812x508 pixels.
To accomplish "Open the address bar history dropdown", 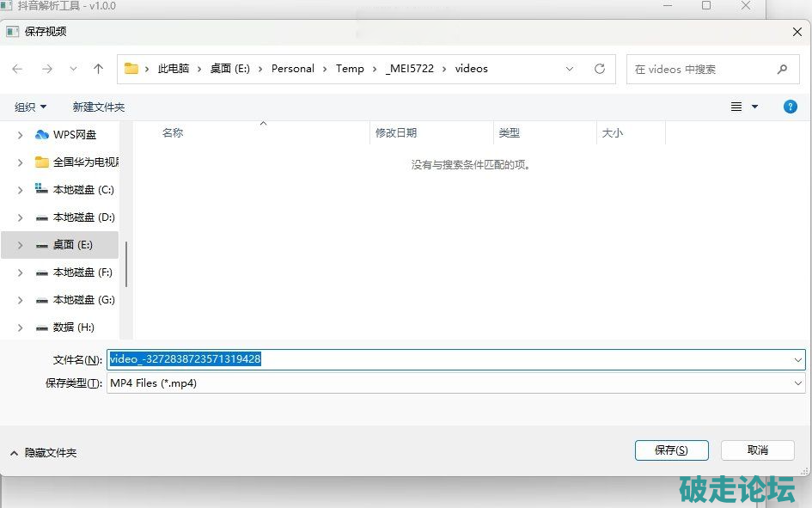I will tap(571, 69).
